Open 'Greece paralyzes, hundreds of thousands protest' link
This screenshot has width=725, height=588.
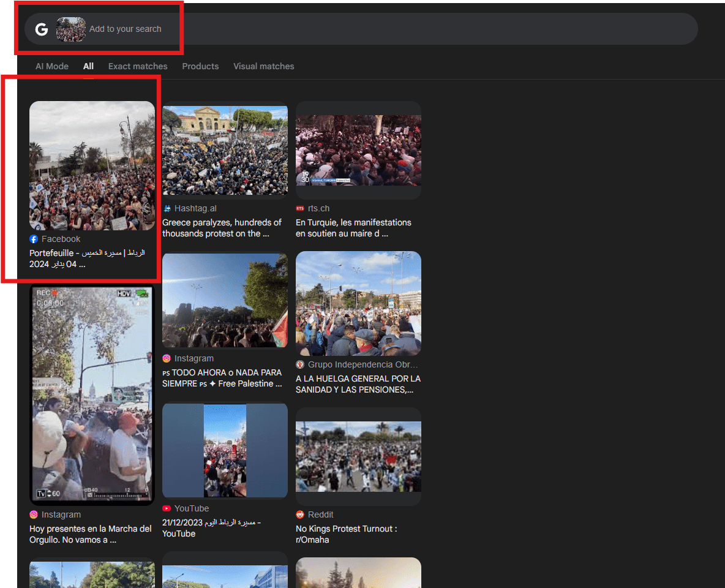tap(222, 228)
